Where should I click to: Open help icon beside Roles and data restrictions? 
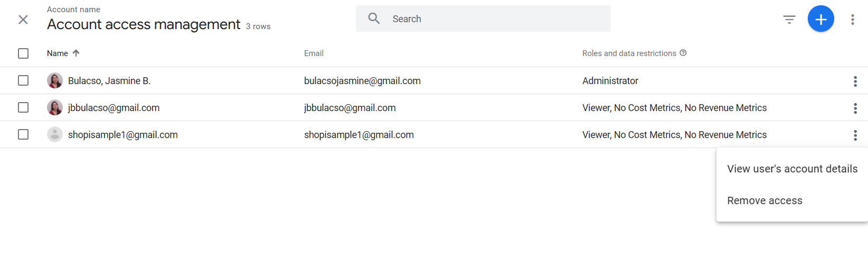pos(683,53)
